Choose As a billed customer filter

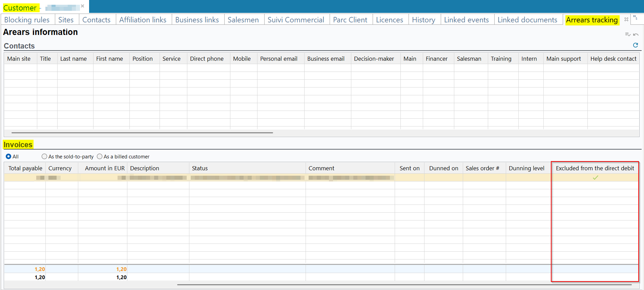click(100, 156)
